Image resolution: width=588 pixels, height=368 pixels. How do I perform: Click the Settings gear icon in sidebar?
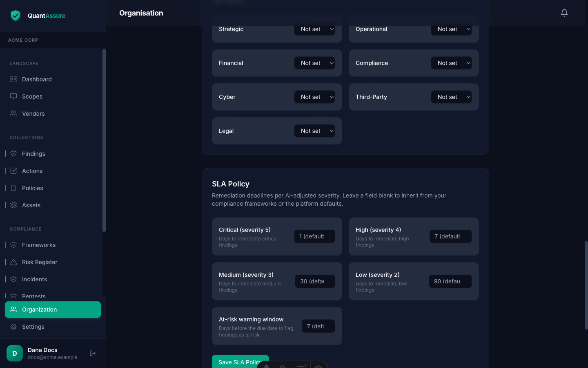pyautogui.click(x=13, y=327)
